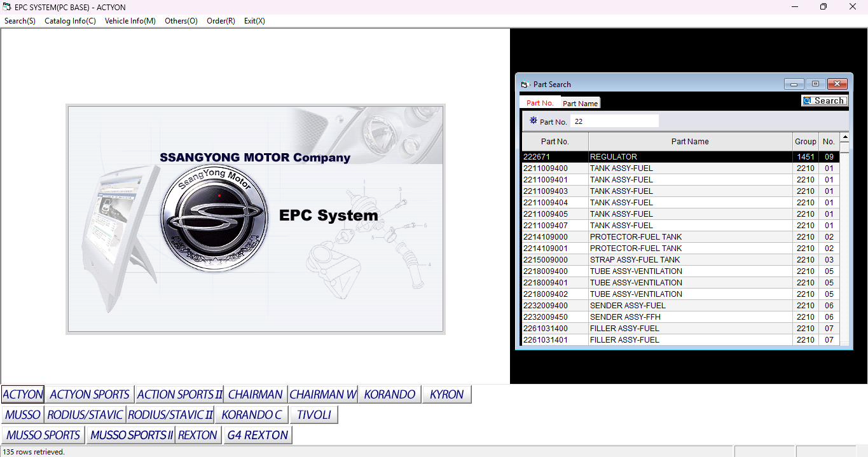Click the Part Name column header

(690, 142)
